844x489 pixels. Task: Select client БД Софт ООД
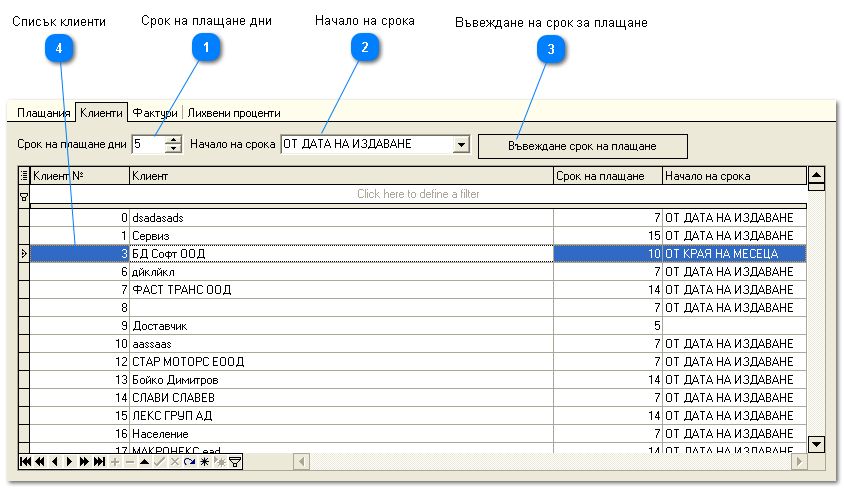pyautogui.click(x=418, y=254)
